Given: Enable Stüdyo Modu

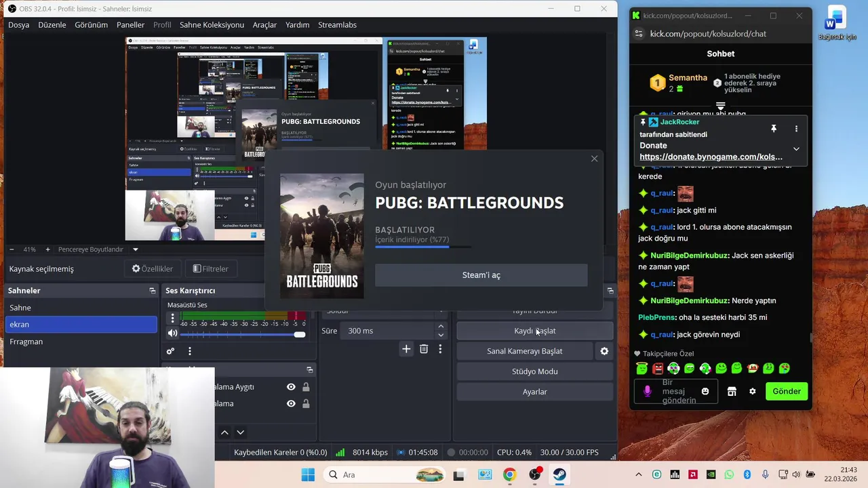Looking at the screenshot, I should click(534, 371).
